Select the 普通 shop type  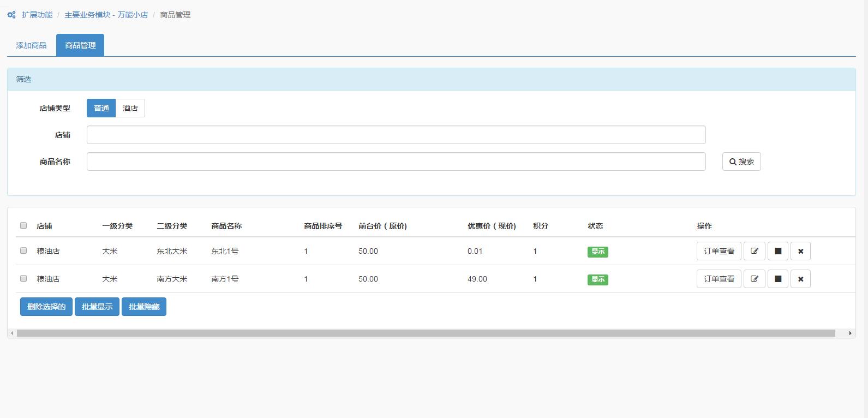pos(101,108)
